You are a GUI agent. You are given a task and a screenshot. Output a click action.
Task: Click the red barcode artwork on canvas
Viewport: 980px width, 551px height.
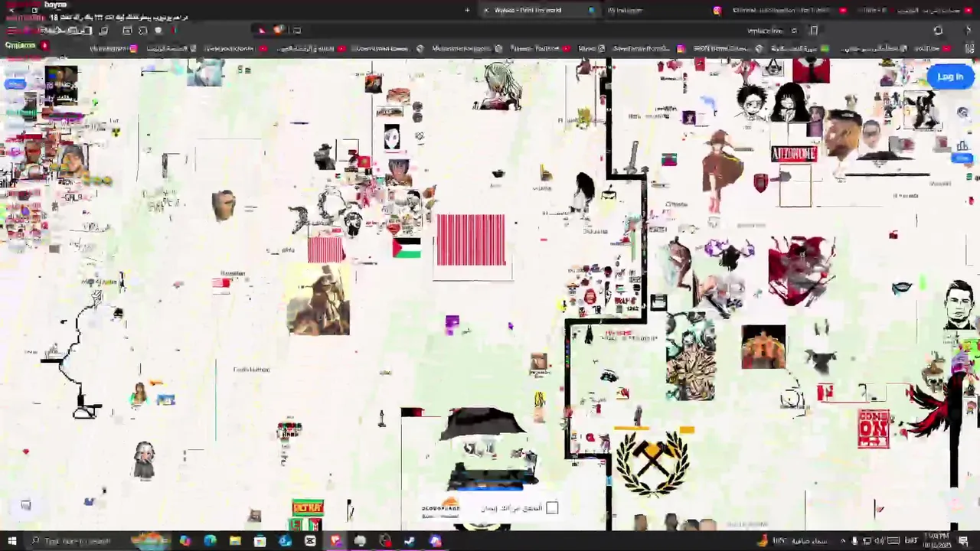click(x=471, y=240)
